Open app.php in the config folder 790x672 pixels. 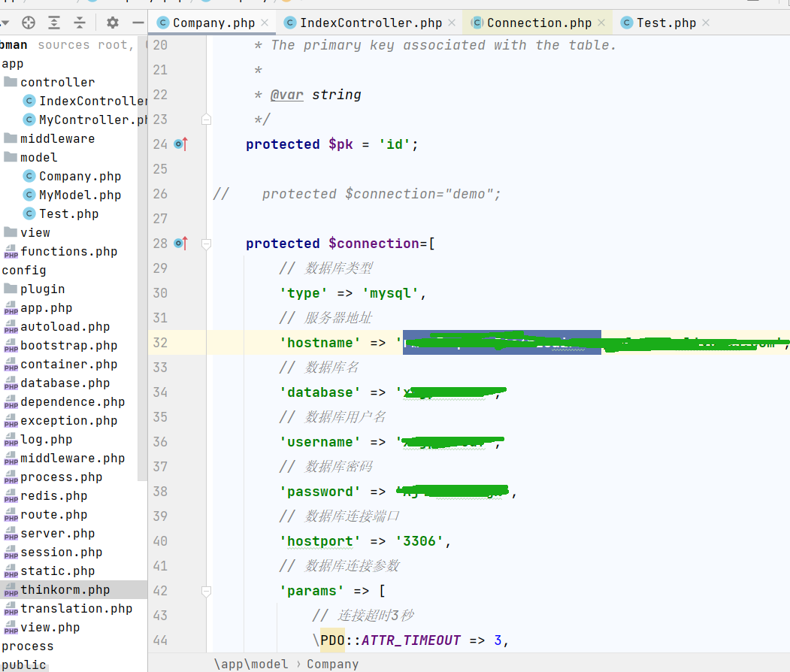click(47, 307)
